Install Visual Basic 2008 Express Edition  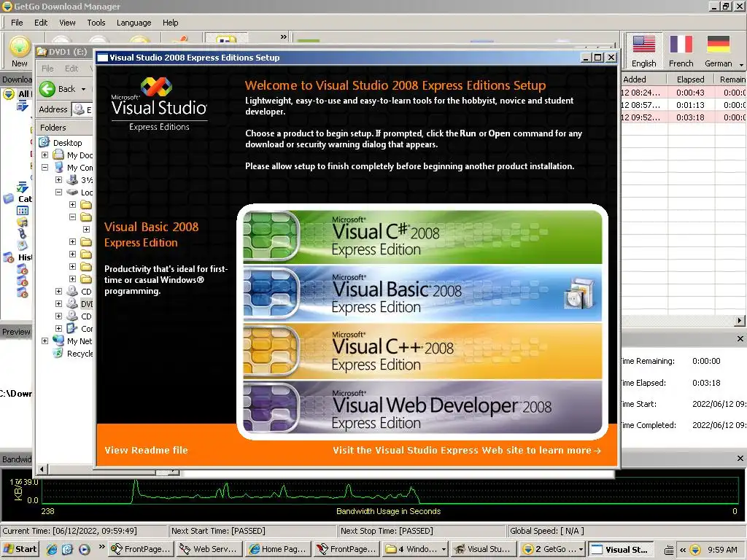[422, 294]
